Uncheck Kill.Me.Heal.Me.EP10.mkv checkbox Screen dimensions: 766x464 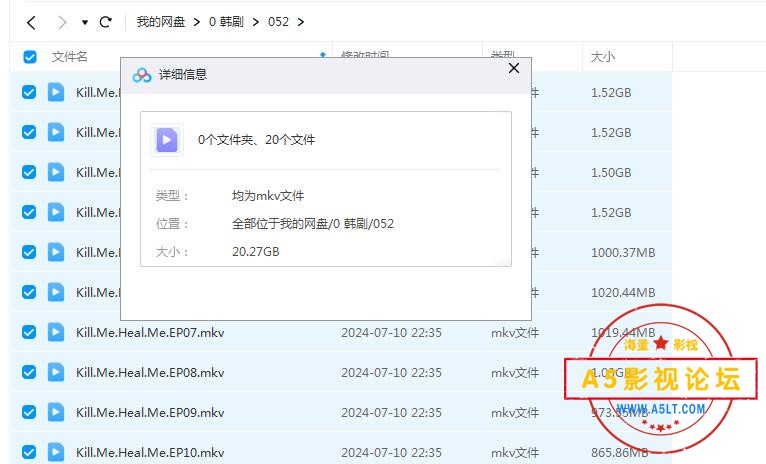click(x=29, y=453)
